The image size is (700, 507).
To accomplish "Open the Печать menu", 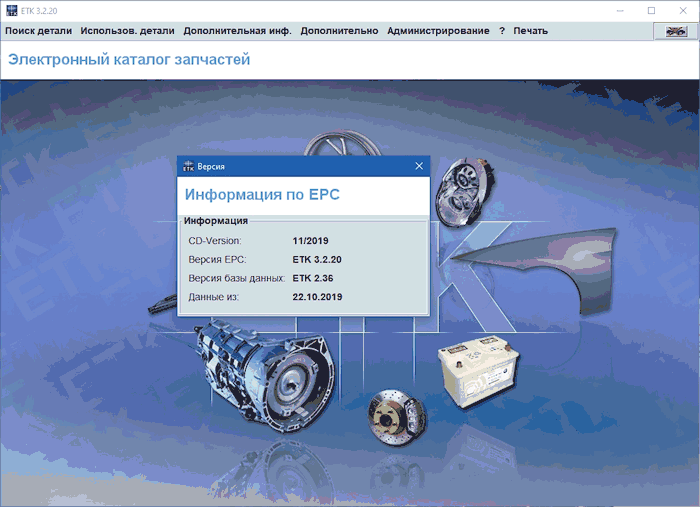I will tap(530, 31).
